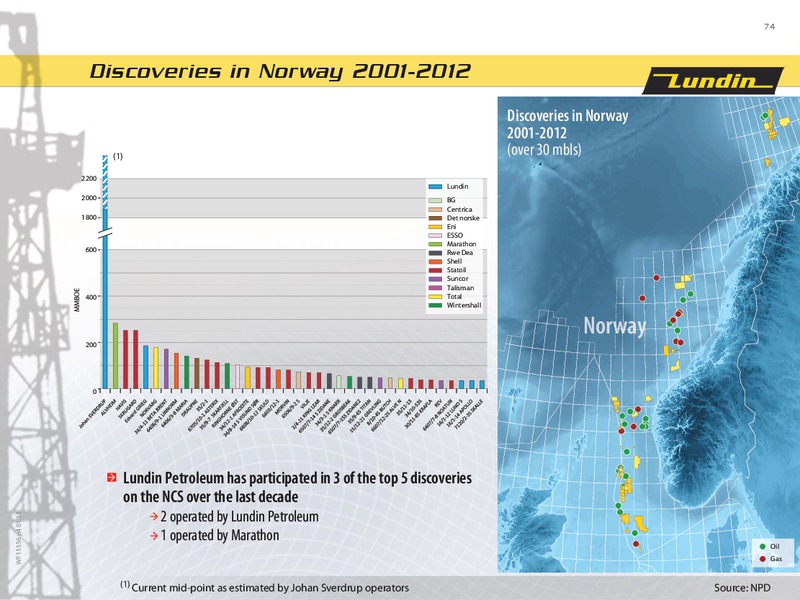Click the 'Suncor' legend label
Image resolution: width=800 pixels, height=600 pixels.
[x=457, y=279]
